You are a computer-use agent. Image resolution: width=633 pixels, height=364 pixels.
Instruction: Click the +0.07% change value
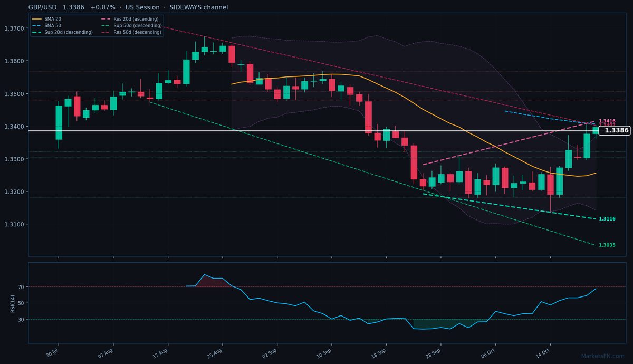pos(103,7)
